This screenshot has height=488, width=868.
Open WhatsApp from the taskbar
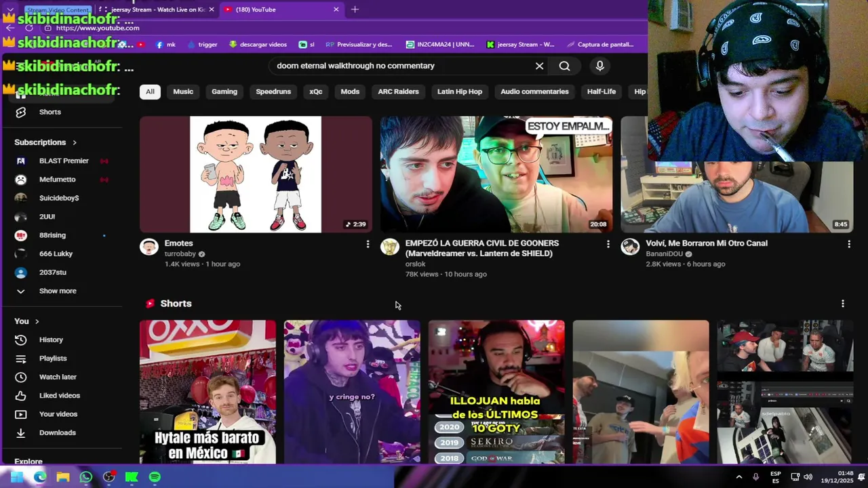[x=85, y=477]
